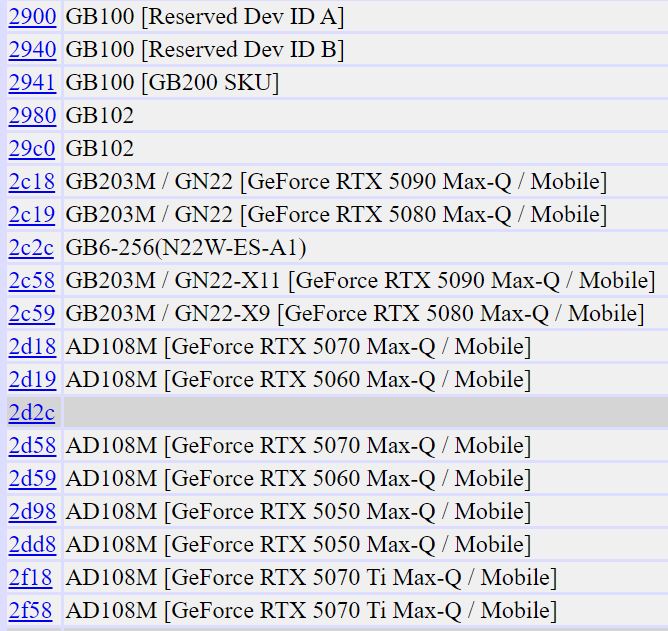Open the 2c58 GN22-X11 link
This screenshot has height=631, width=668.
click(32, 281)
